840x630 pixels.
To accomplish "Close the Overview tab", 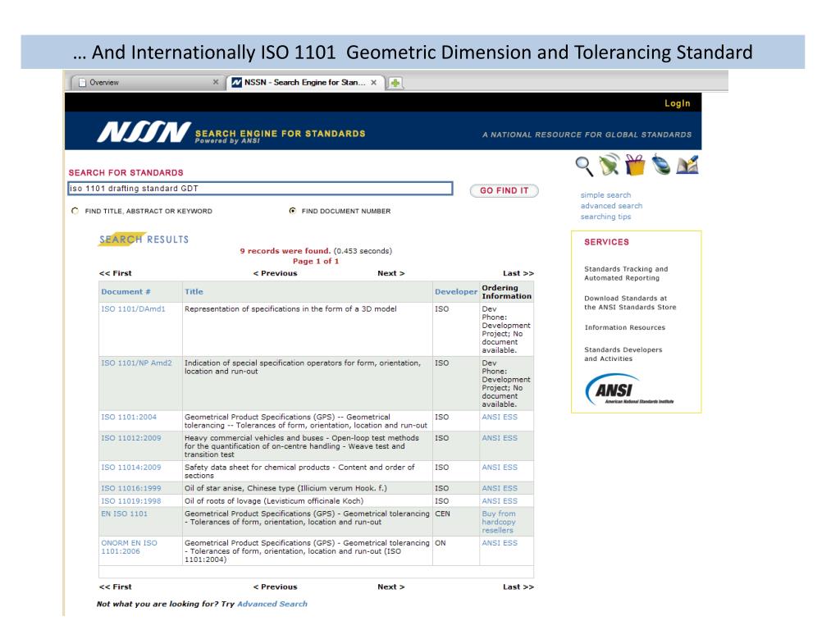I will [x=216, y=82].
